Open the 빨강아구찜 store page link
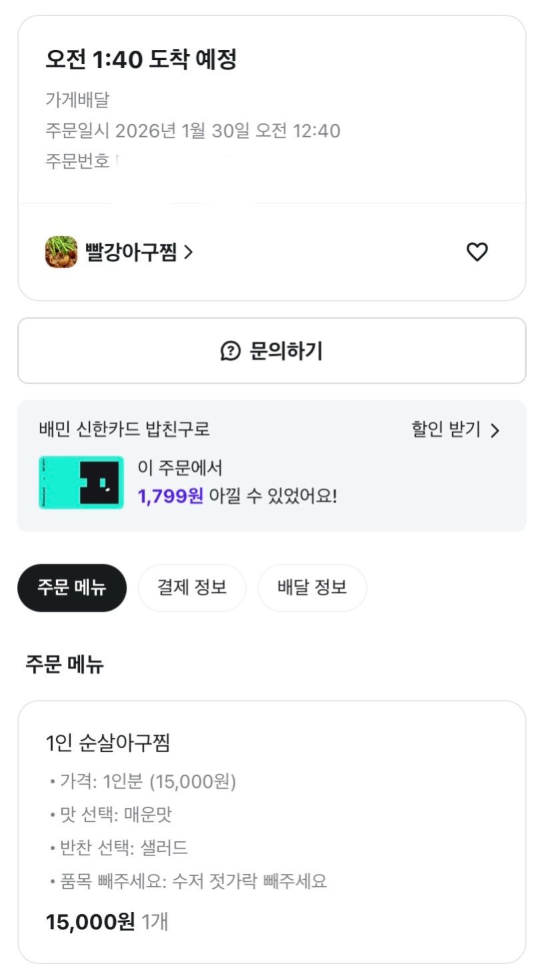 131,252
